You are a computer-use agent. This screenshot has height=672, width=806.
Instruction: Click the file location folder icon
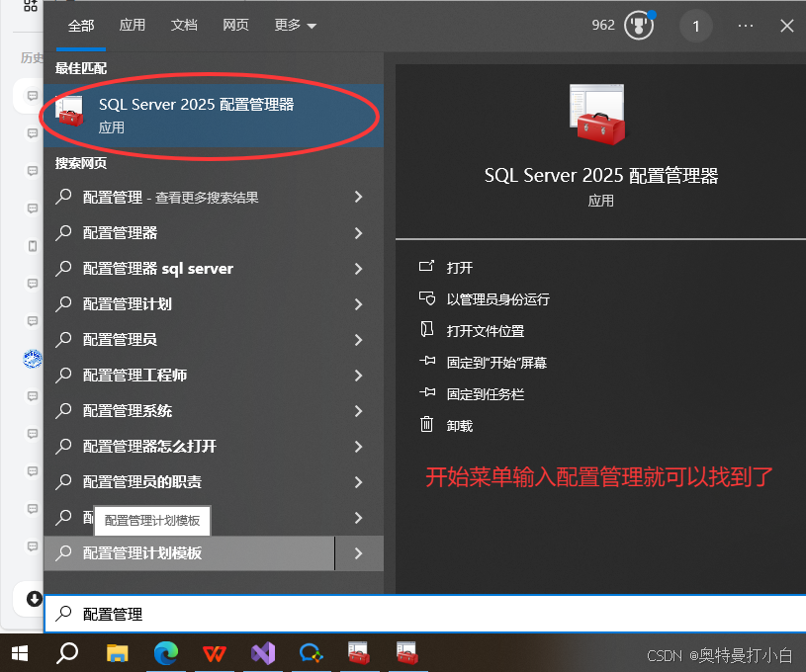coord(426,329)
